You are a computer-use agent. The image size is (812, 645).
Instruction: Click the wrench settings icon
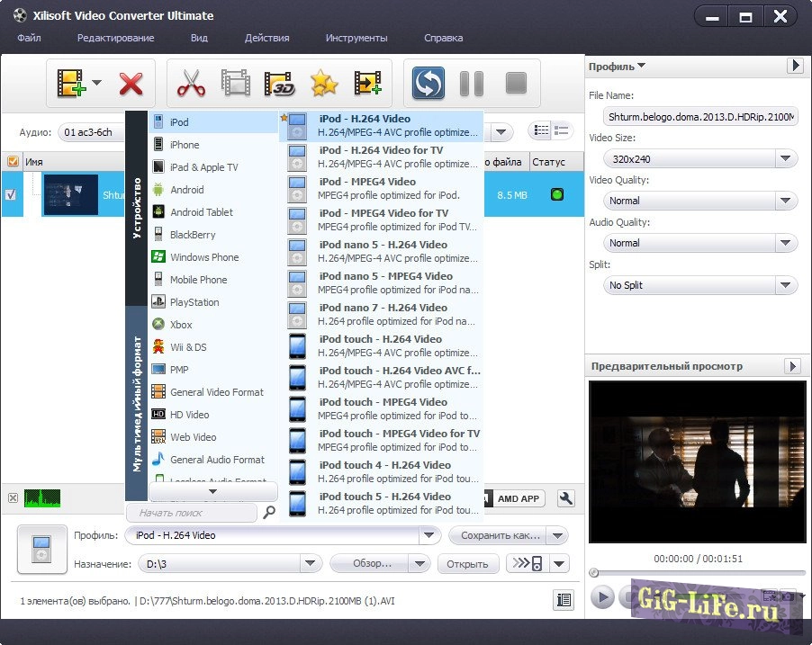pyautogui.click(x=566, y=498)
